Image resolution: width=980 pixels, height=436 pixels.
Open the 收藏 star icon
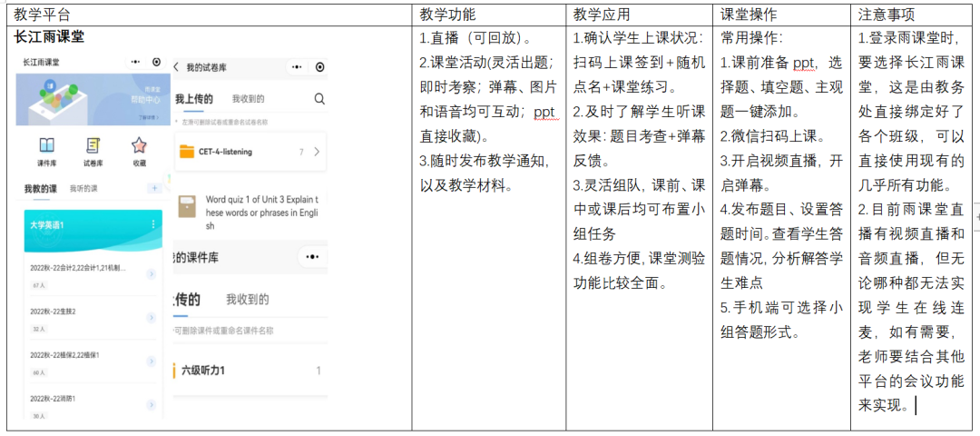[139, 145]
